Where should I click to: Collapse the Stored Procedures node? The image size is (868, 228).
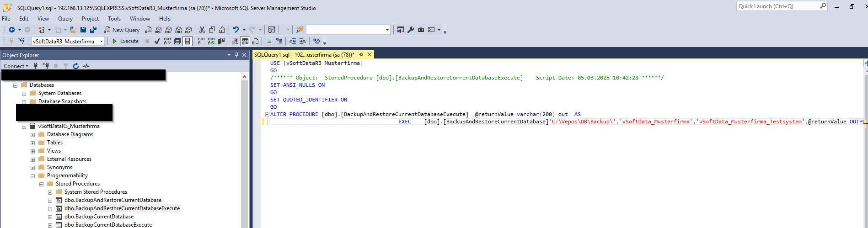[41, 184]
